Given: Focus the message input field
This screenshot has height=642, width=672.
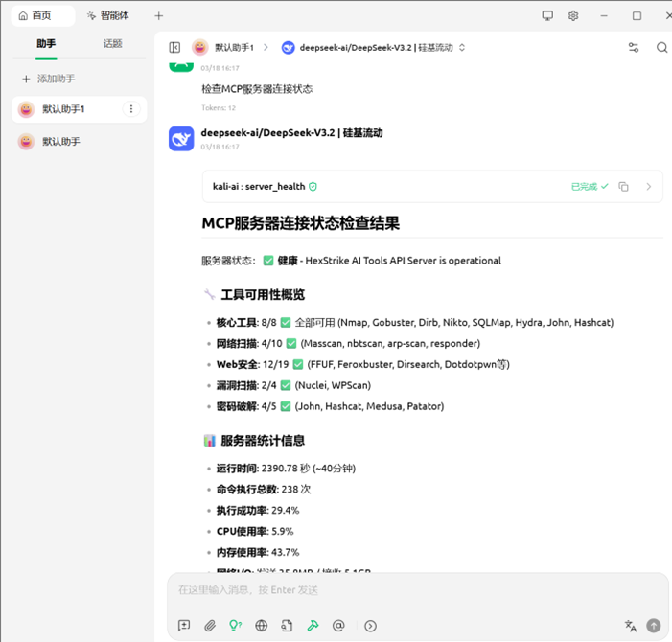Looking at the screenshot, I should point(418,590).
